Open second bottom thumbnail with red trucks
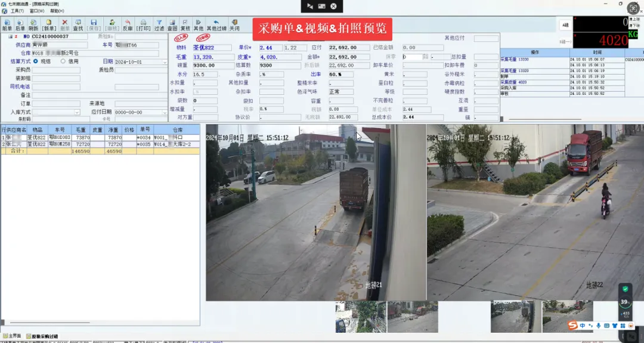Screen dimensions: 644x343 click(x=413, y=317)
